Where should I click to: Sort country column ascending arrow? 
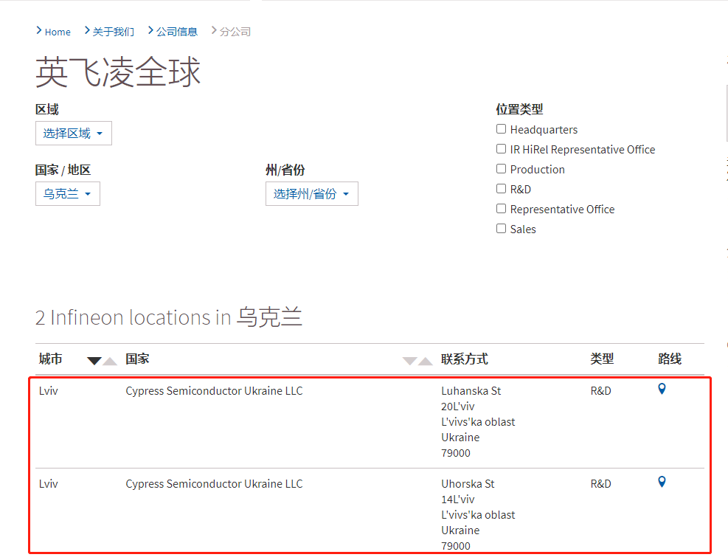tap(426, 361)
